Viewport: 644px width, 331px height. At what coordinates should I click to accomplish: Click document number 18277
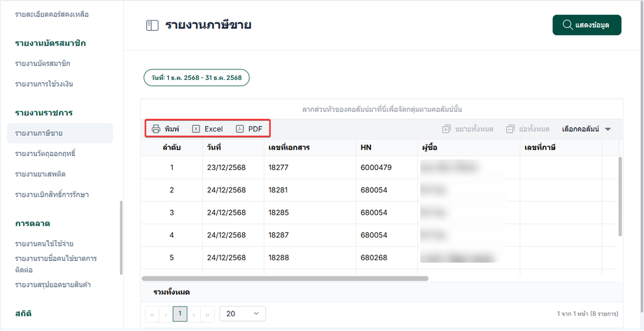[279, 167]
